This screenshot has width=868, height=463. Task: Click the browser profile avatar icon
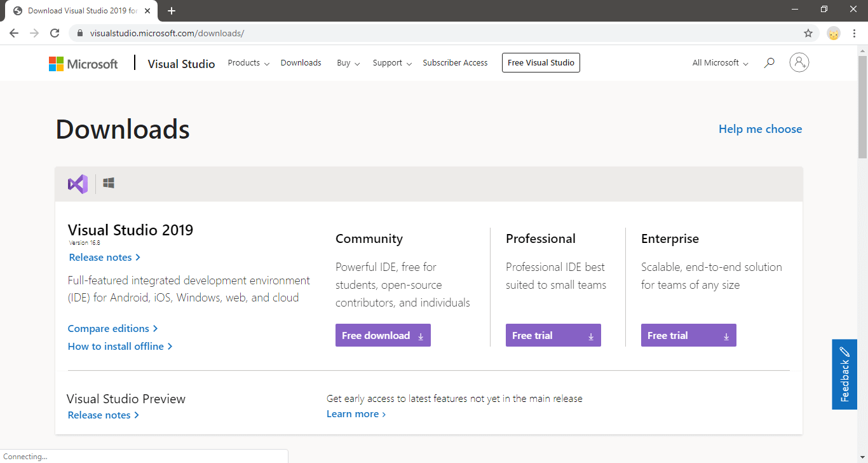[834, 33]
